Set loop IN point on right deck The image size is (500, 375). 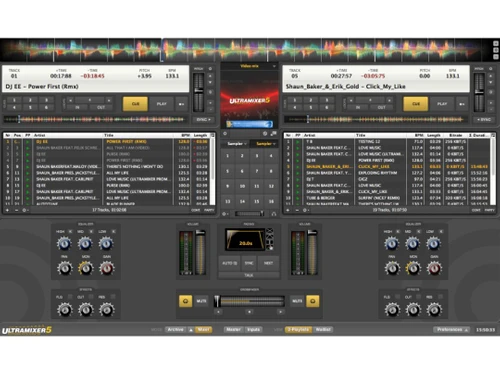click(358, 107)
